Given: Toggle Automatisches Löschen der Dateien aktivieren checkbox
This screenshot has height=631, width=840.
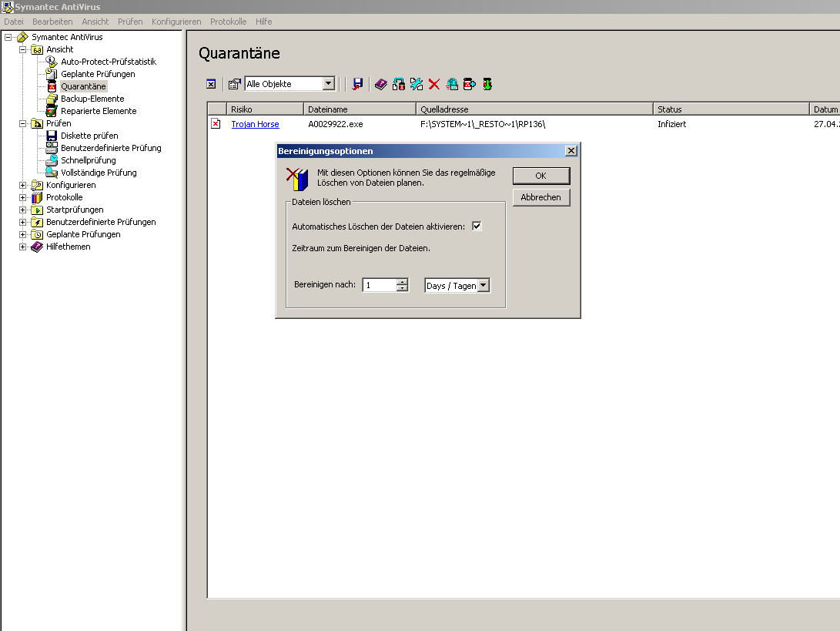Looking at the screenshot, I should (x=477, y=227).
